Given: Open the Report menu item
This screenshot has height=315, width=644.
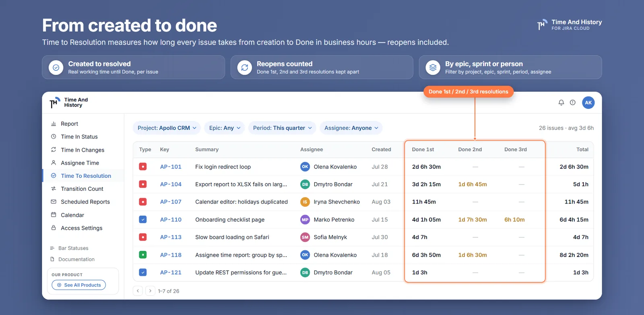Looking at the screenshot, I should (83, 124).
